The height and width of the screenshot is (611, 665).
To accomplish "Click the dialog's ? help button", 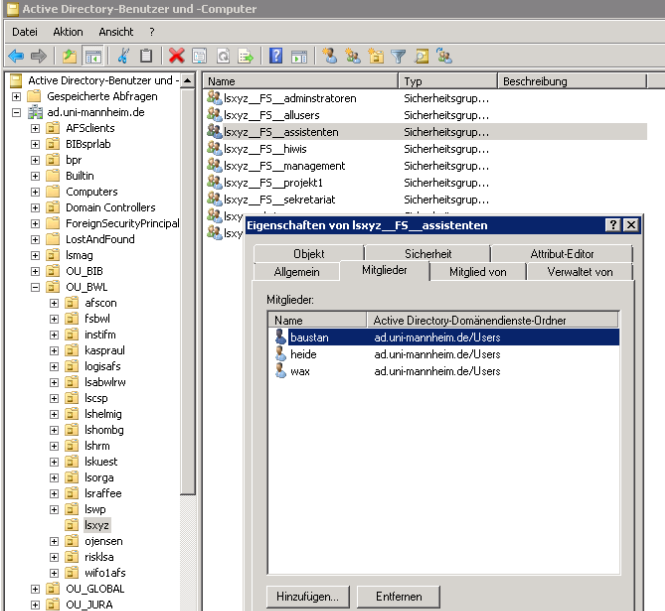I will point(612,225).
